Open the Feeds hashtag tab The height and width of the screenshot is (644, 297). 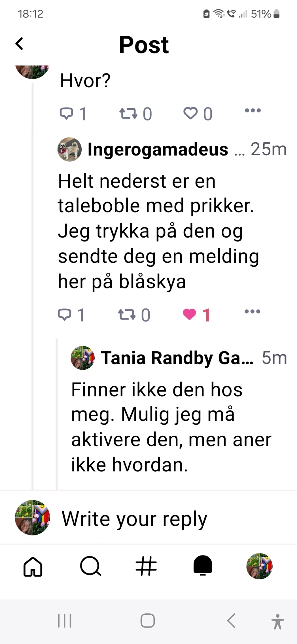pyautogui.click(x=146, y=566)
